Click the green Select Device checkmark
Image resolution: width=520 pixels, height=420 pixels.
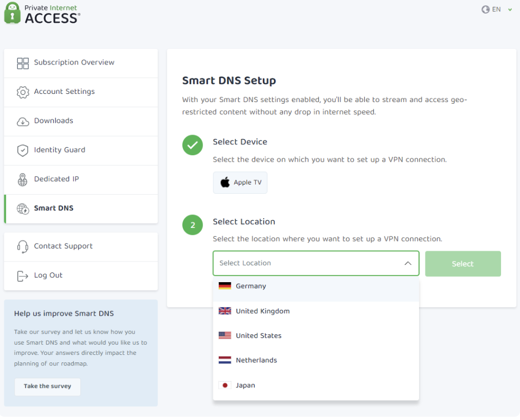(x=192, y=145)
